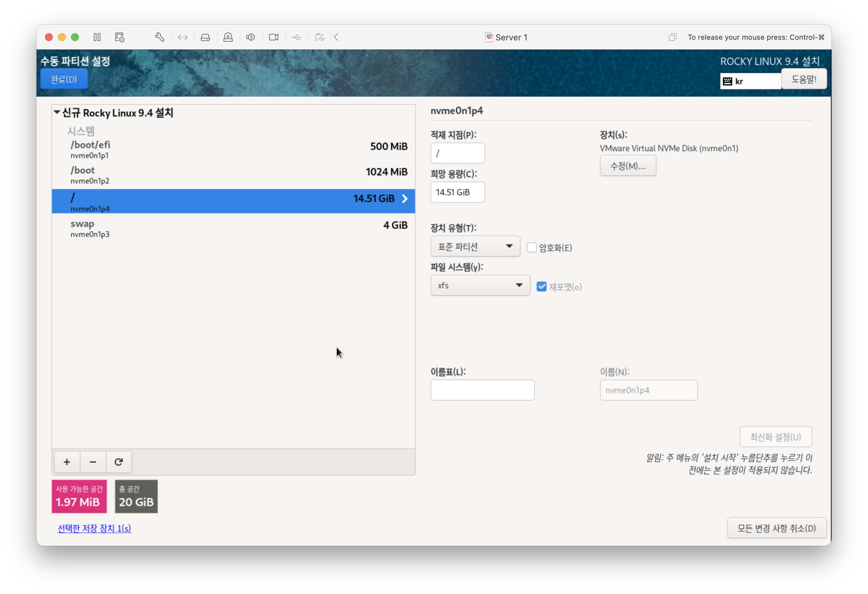Image resolution: width=868 pixels, height=594 pixels.
Task: Remove selected partition with minus button
Action: 93,462
